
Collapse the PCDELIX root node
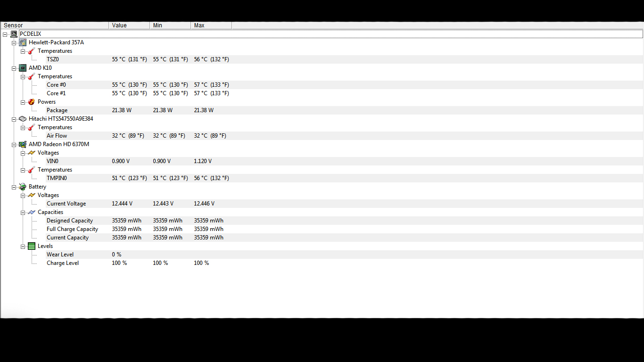(5, 34)
